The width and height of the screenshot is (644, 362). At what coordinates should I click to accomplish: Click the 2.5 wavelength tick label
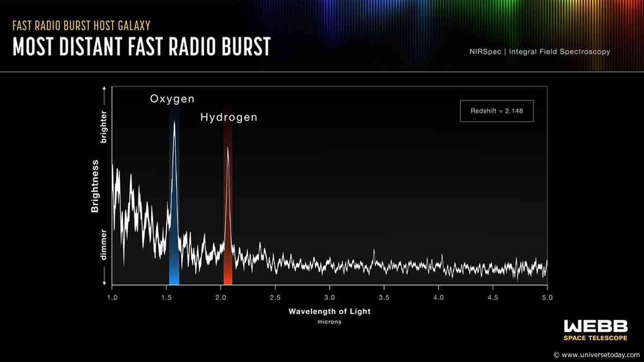275,297
